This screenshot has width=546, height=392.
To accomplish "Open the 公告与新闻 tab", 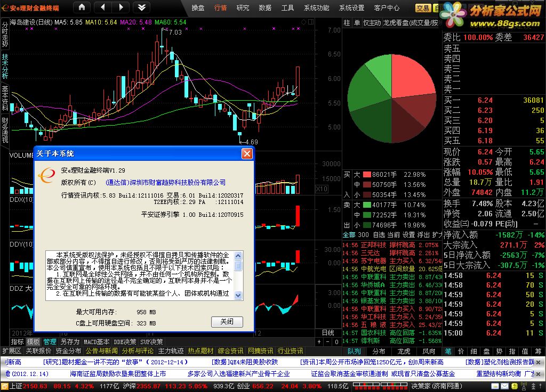I will (101, 351).
